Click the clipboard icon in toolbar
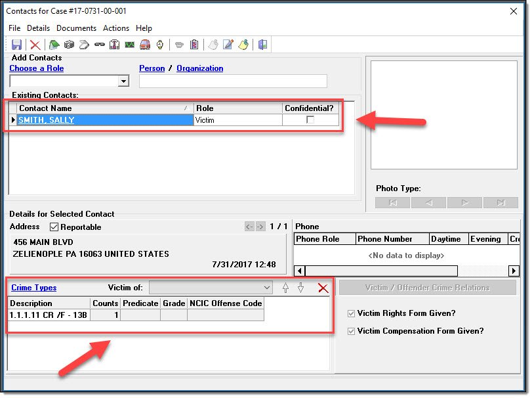The height and width of the screenshot is (398, 532). click(194, 45)
